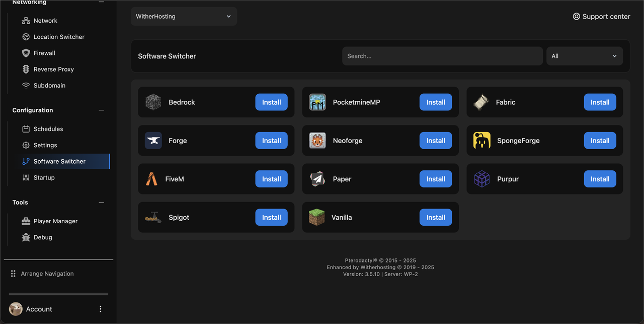644x324 pixels.
Task: Click the Forge anvil icon
Action: click(153, 141)
